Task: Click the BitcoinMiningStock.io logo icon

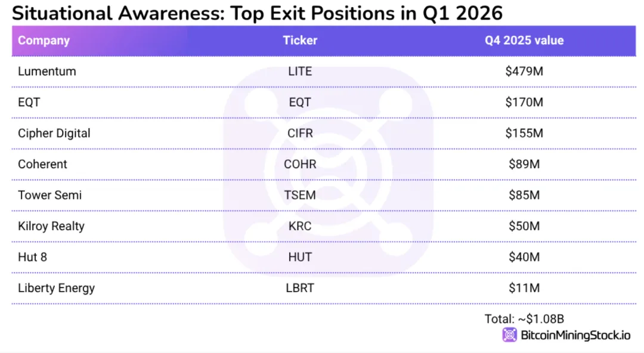Action: pyautogui.click(x=509, y=335)
